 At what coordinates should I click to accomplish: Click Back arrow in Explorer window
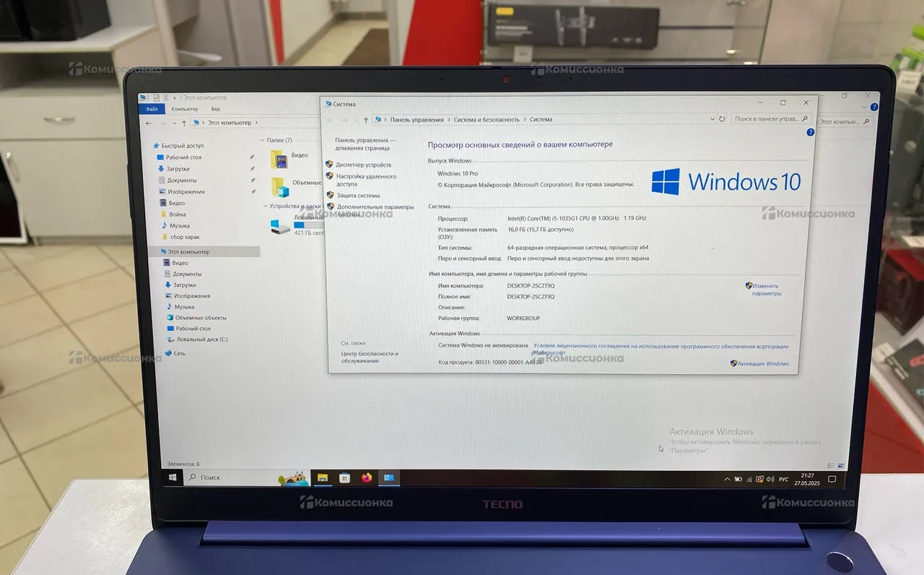click(x=149, y=123)
